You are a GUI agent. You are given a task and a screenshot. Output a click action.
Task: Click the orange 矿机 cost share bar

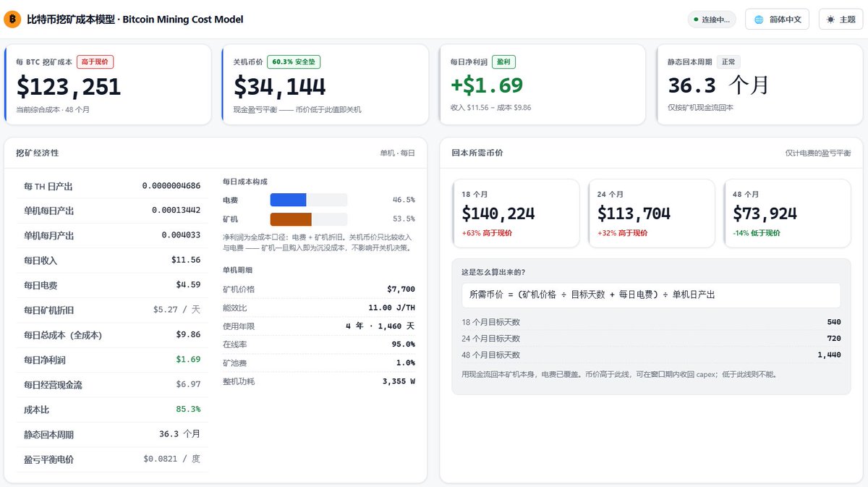pyautogui.click(x=291, y=219)
